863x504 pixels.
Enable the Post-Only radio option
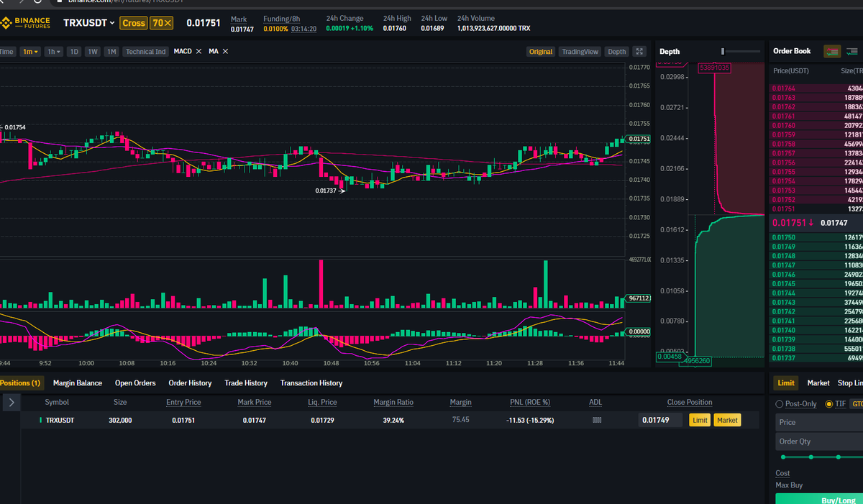coord(780,404)
